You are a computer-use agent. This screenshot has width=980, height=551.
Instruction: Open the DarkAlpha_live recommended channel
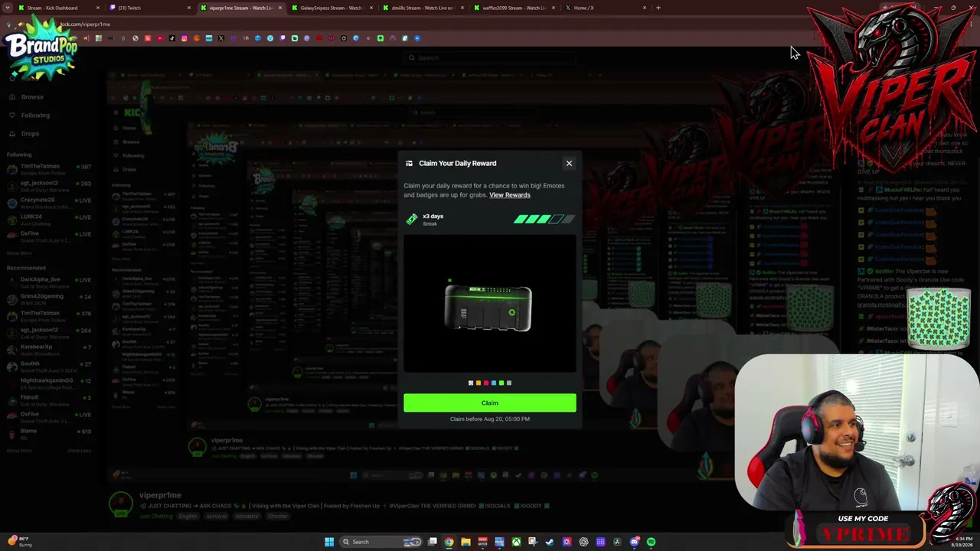point(48,282)
